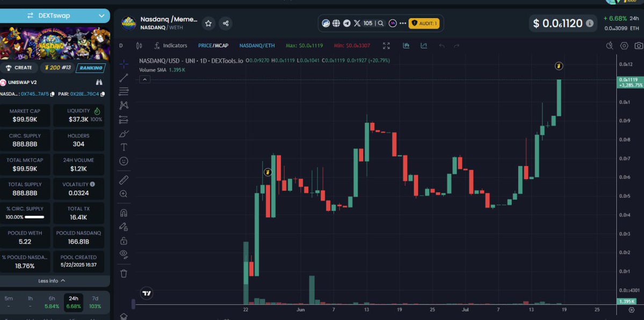
Task: Show price info tooltip icon
Action: 590,24
